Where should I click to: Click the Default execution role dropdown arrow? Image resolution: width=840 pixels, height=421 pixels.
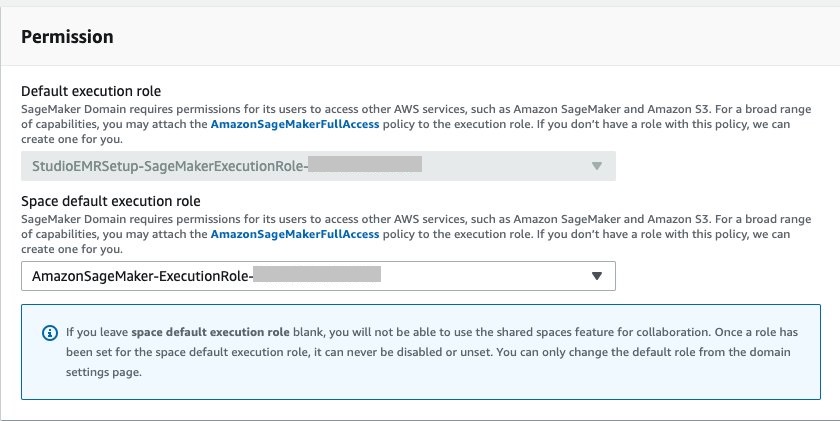597,166
